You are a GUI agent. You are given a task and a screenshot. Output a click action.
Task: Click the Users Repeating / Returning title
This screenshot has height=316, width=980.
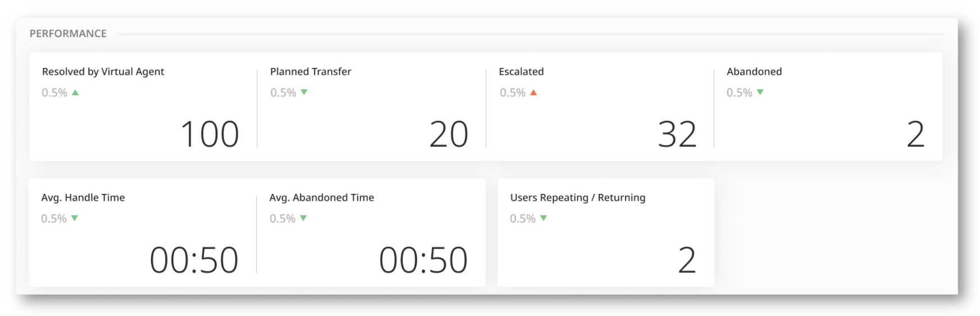(x=577, y=197)
